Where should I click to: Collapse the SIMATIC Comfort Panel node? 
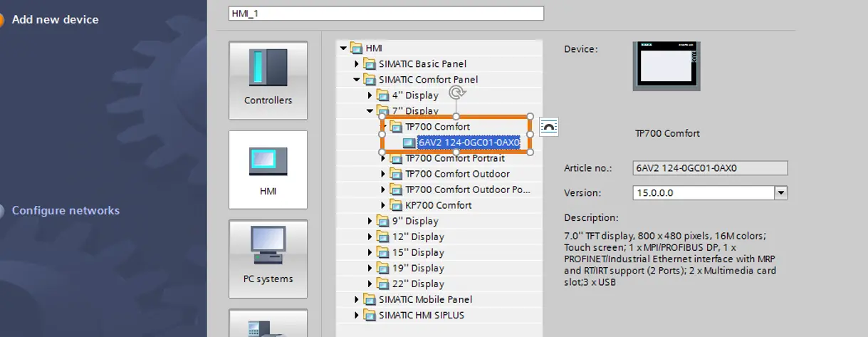click(x=357, y=80)
